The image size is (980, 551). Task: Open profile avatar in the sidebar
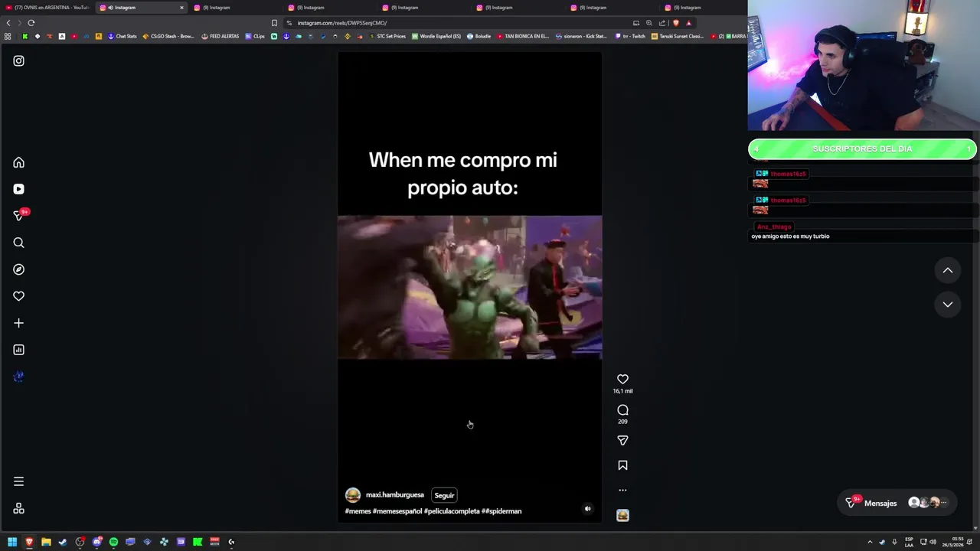pos(18,377)
